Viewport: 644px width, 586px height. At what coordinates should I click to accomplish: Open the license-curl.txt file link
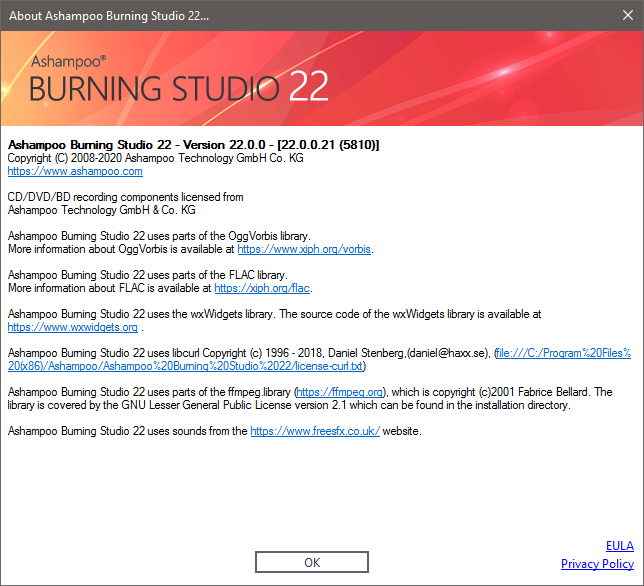[319, 359]
